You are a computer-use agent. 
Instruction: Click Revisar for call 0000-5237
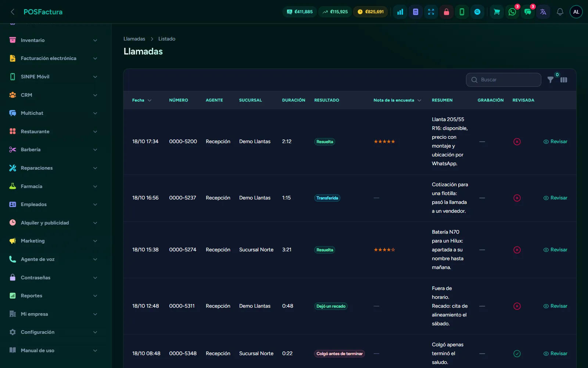(x=555, y=198)
